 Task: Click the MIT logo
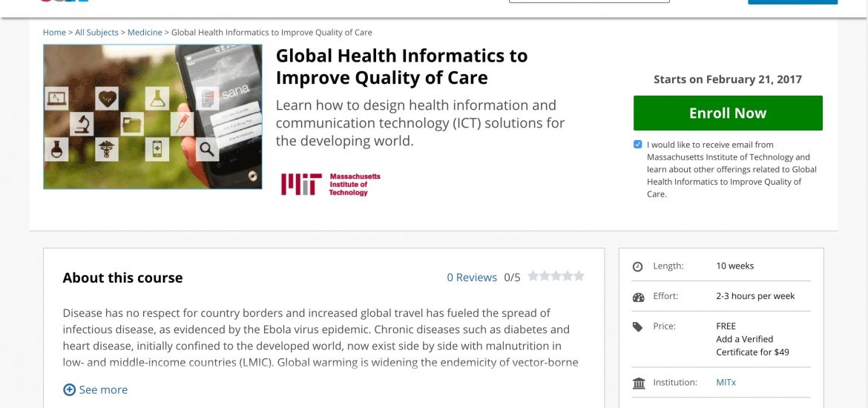coord(330,185)
